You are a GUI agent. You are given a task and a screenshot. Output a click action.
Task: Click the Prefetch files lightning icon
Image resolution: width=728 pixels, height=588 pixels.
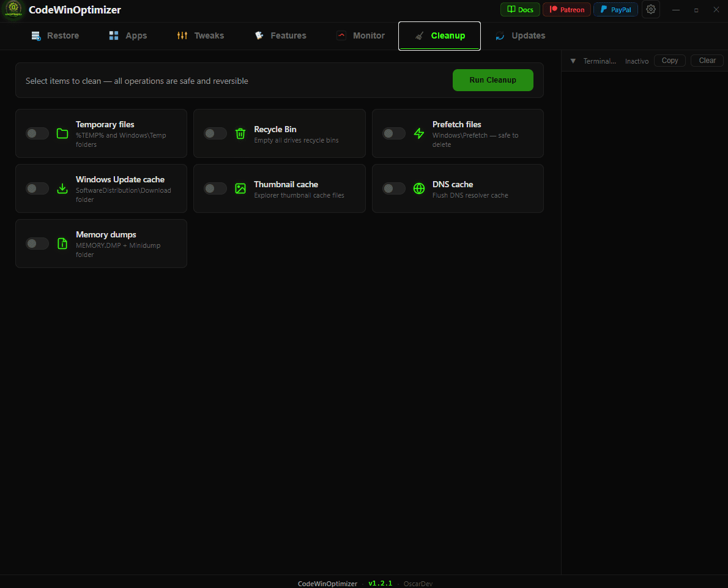(419, 134)
